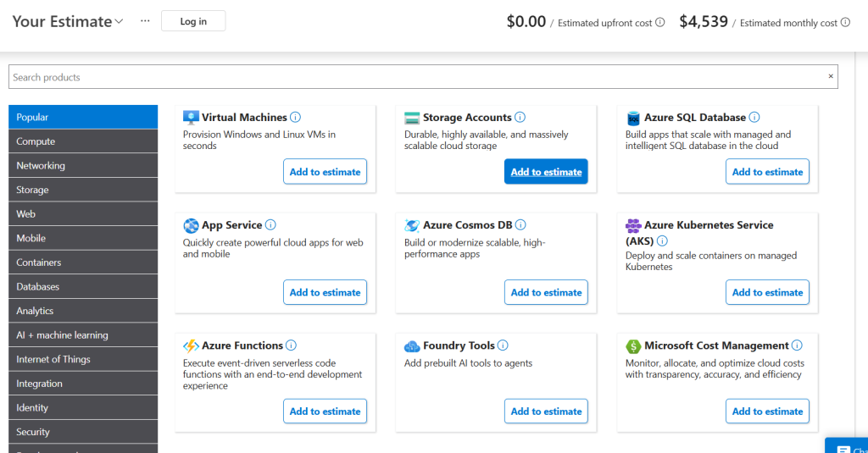Show info for Storage Accounts
The image size is (868, 453).
pyautogui.click(x=520, y=117)
